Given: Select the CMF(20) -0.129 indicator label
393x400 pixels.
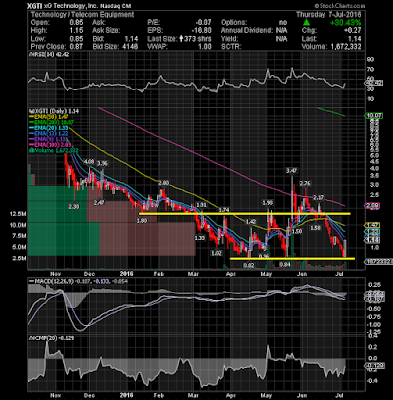Looking at the screenshot, I should 51,338.
